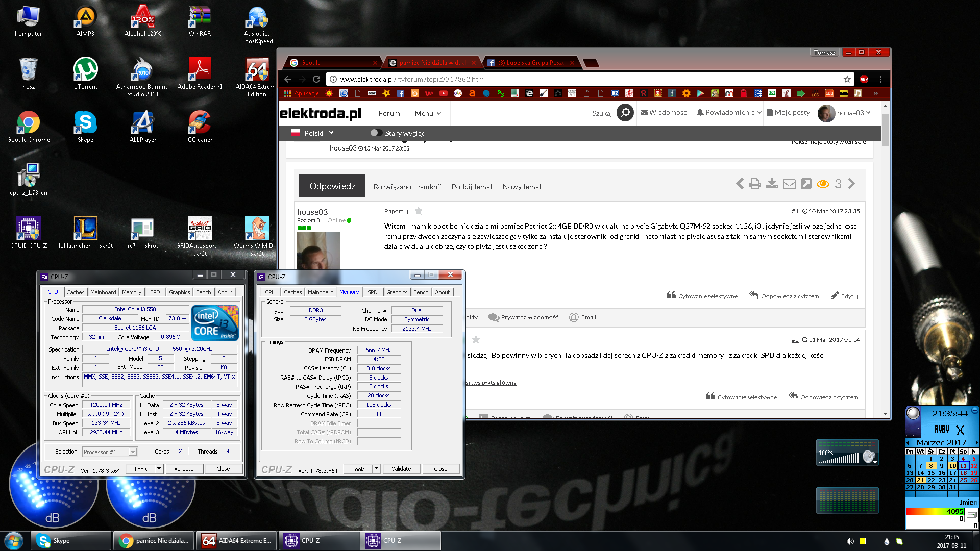This screenshot has width=980, height=551.
Task: Click the Chrome back arrow
Action: [x=288, y=79]
